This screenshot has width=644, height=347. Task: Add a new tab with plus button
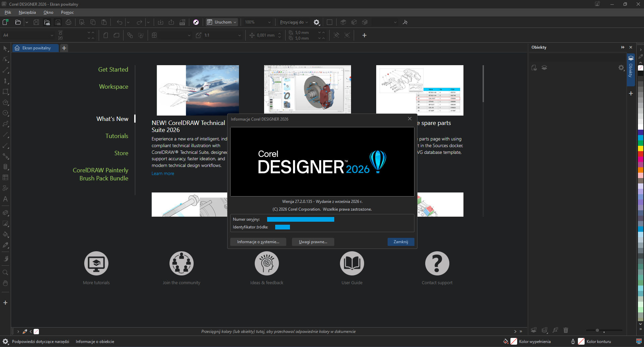[x=64, y=48]
